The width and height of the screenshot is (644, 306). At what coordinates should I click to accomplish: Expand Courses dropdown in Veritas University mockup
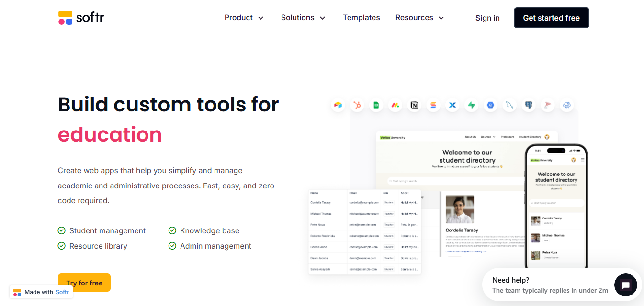[x=488, y=137]
